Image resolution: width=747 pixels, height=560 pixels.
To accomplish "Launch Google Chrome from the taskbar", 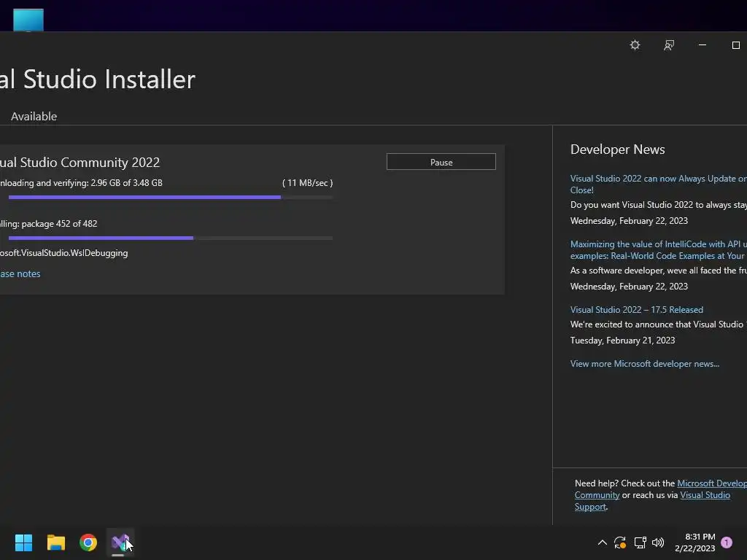I will (x=88, y=542).
